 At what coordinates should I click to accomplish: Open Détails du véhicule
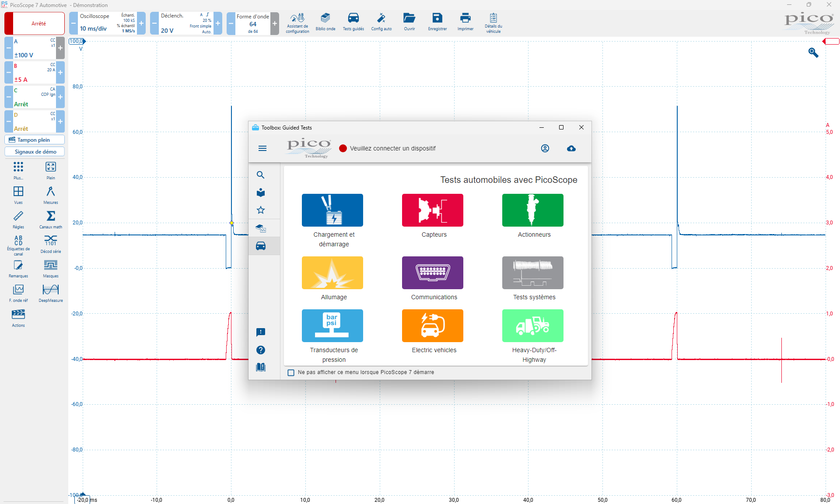point(493,23)
